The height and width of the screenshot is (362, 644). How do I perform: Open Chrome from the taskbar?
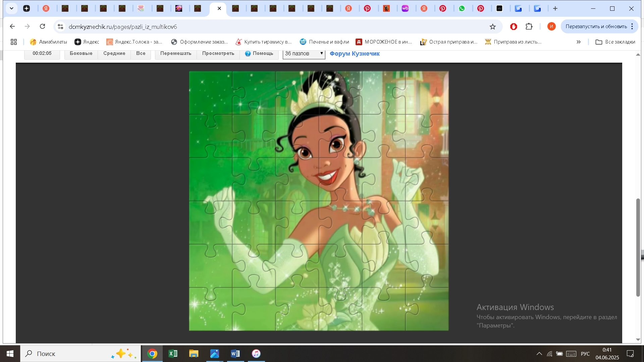pyautogui.click(x=152, y=354)
